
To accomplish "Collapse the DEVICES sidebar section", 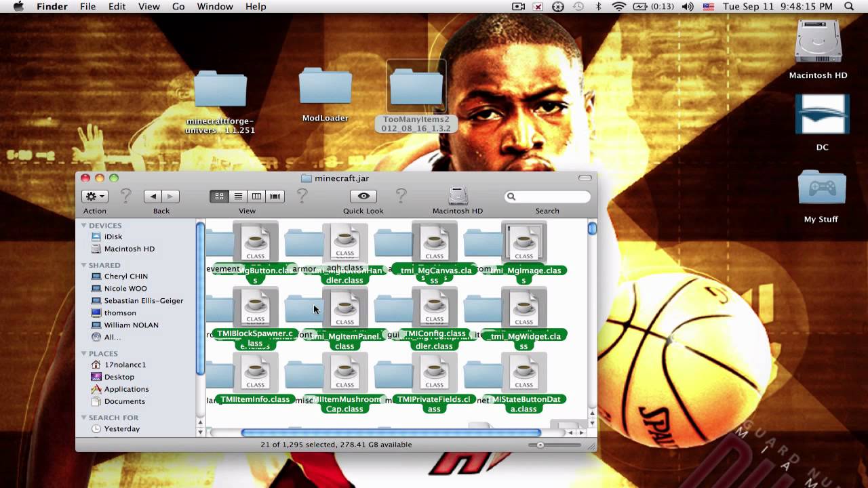I will [84, 225].
